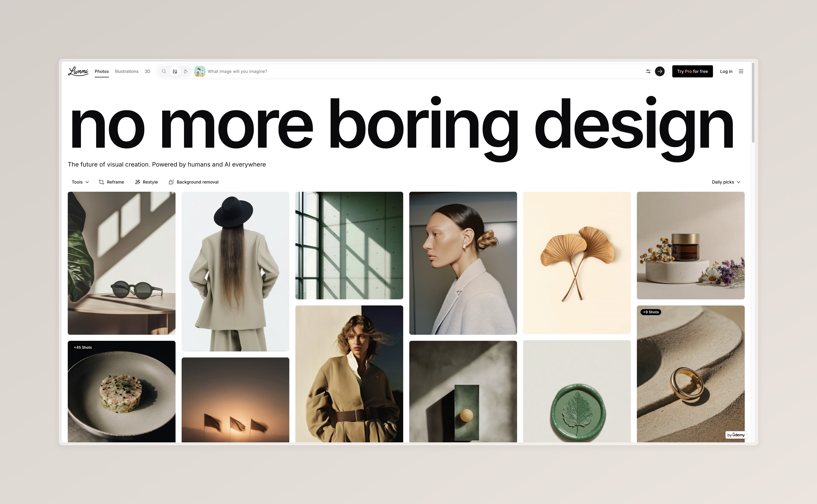Switch to the 3D tab

(147, 71)
